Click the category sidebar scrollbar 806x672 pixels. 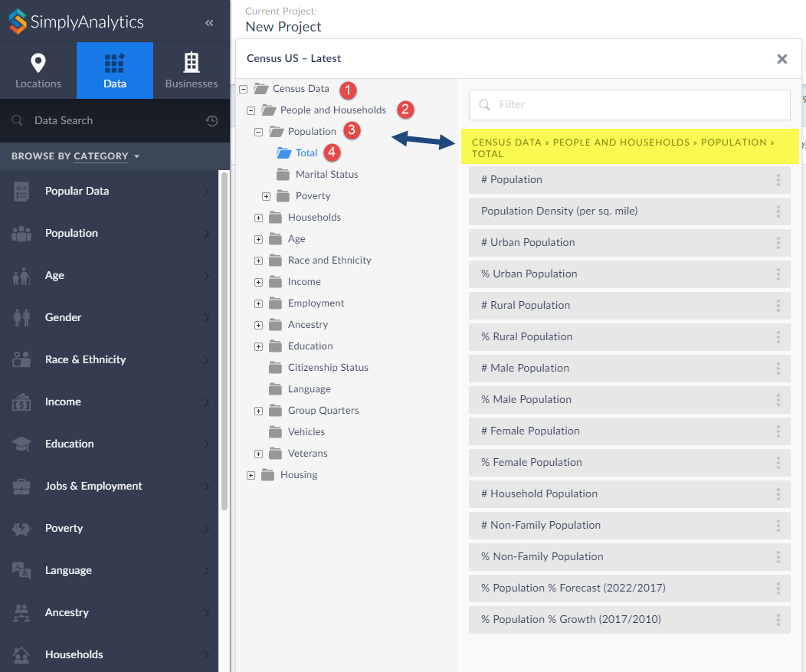coord(224,341)
